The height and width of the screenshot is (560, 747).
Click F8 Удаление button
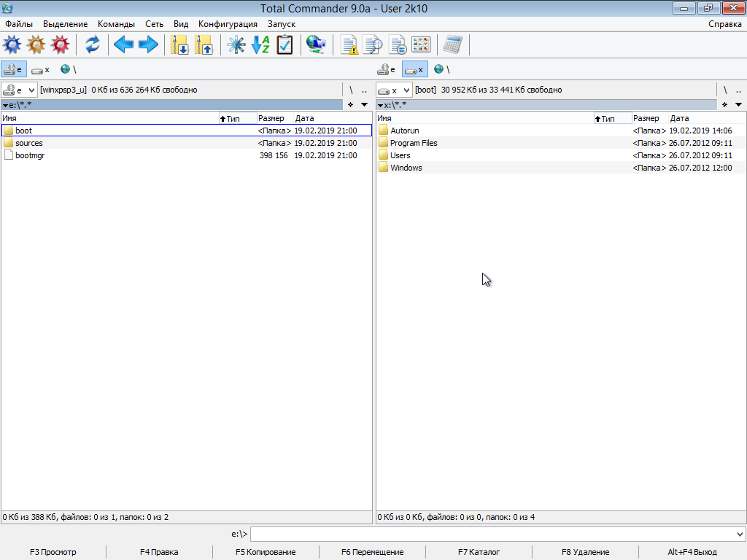[x=585, y=552]
